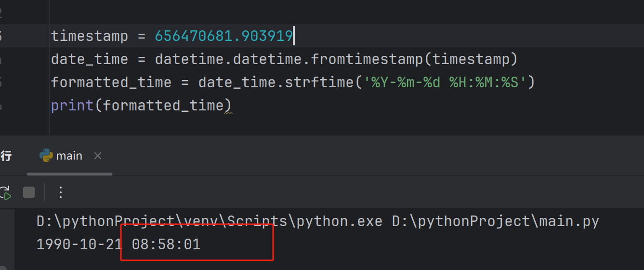
Task: Place cursor in timestamp number 656470681.903919
Action: 223,36
